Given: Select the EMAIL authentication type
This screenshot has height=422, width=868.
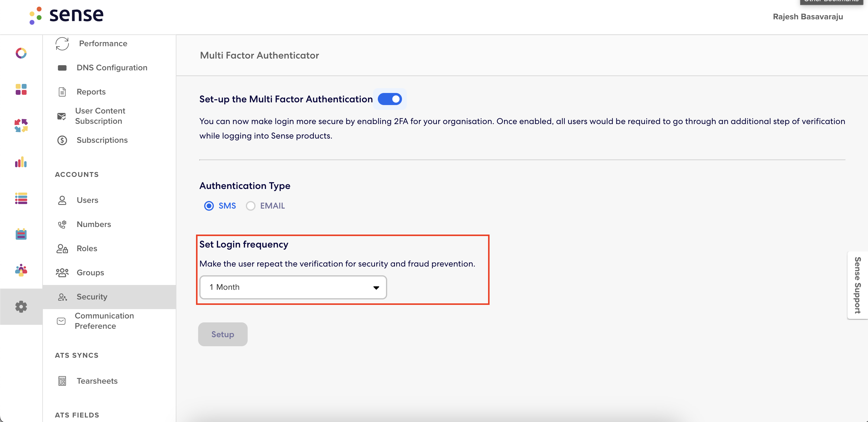Looking at the screenshot, I should (x=250, y=206).
